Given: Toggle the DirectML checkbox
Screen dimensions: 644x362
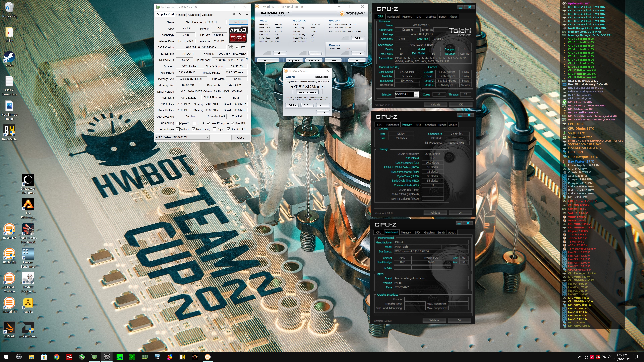Looking at the screenshot, I should click(x=232, y=123).
